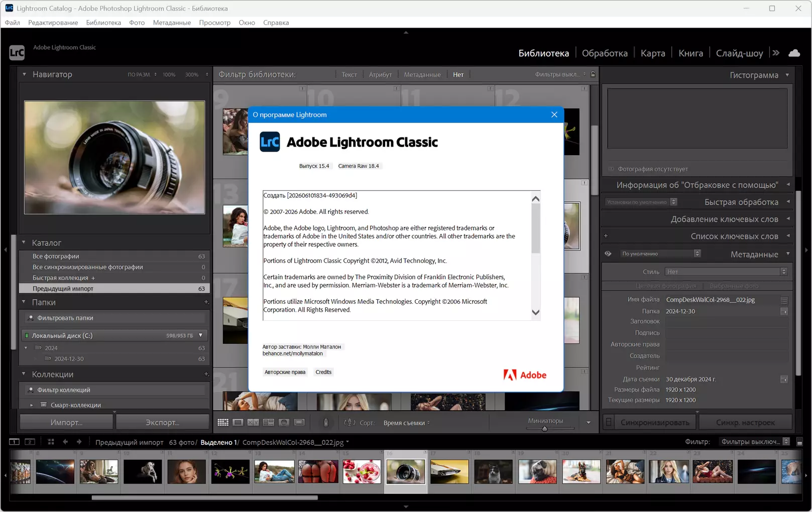Collapse the Навигатор panel

24,74
